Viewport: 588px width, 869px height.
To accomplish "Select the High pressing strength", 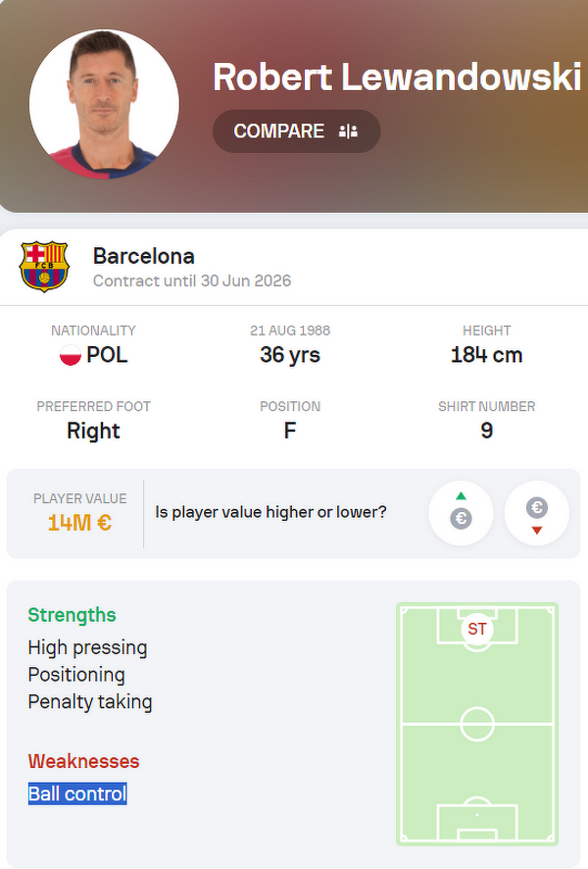I will (x=87, y=647).
